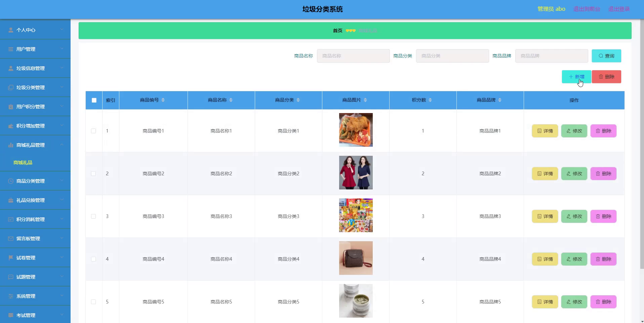Sort by 积分数 using the sort arrows

pos(430,100)
